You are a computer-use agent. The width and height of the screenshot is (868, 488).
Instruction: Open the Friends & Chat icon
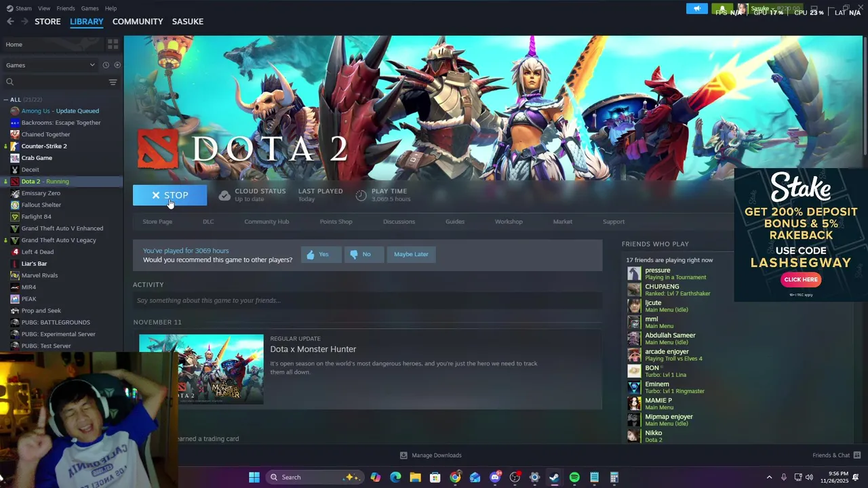(x=857, y=455)
